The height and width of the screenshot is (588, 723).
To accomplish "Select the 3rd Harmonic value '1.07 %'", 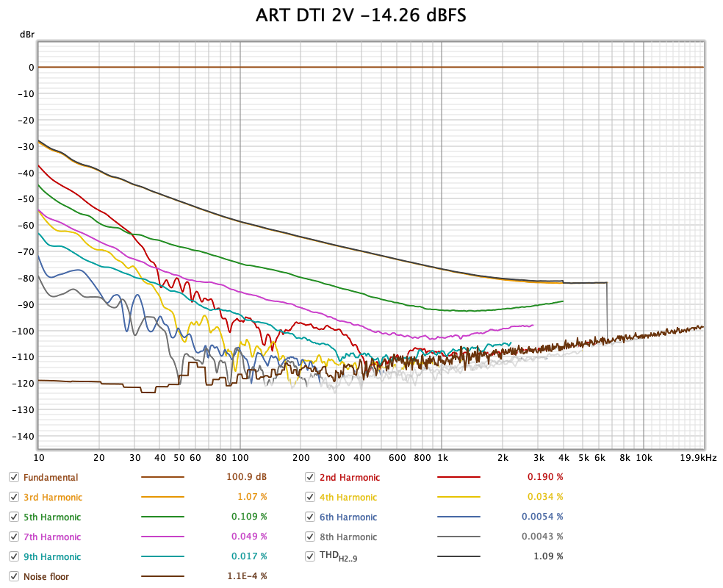I will click(252, 496).
